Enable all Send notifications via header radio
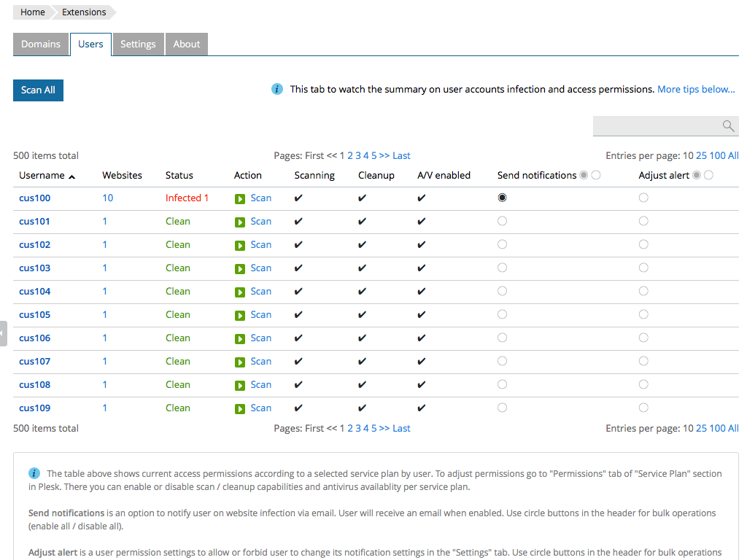Screen dimensions: 747x560 [x=583, y=175]
